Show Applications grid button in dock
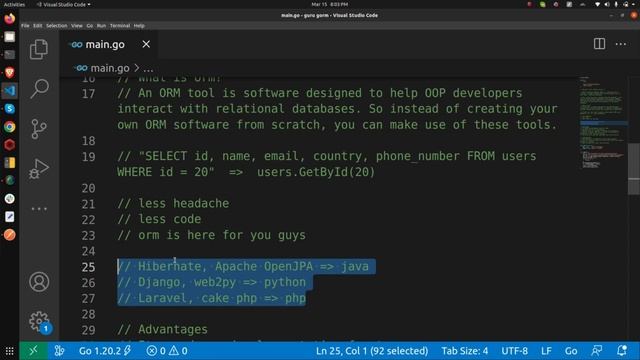 click(x=9, y=351)
